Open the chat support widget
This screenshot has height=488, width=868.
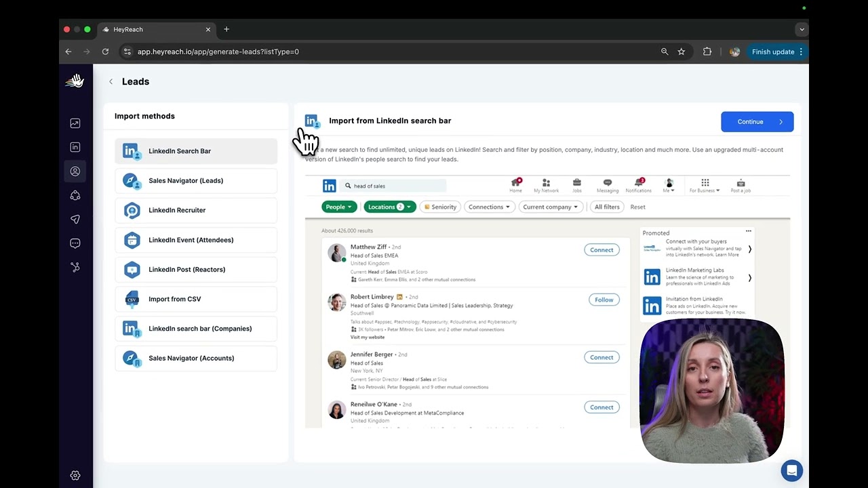click(791, 470)
